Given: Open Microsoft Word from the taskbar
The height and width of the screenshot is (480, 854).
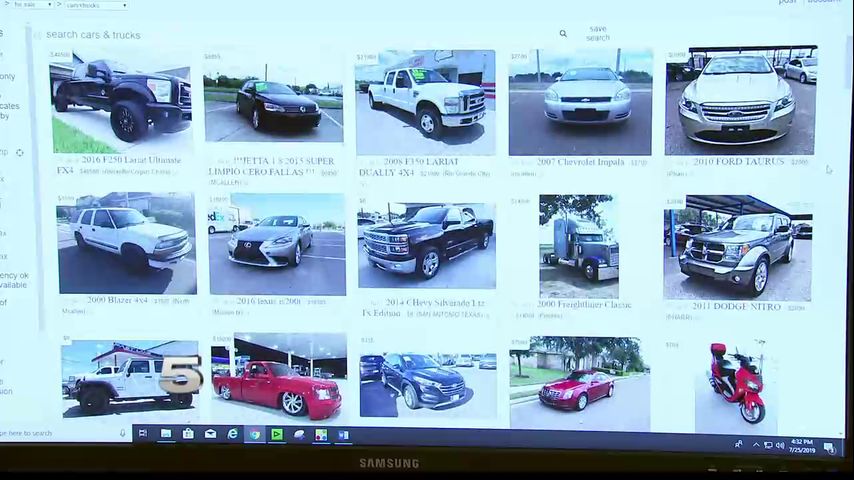Looking at the screenshot, I should 343,435.
